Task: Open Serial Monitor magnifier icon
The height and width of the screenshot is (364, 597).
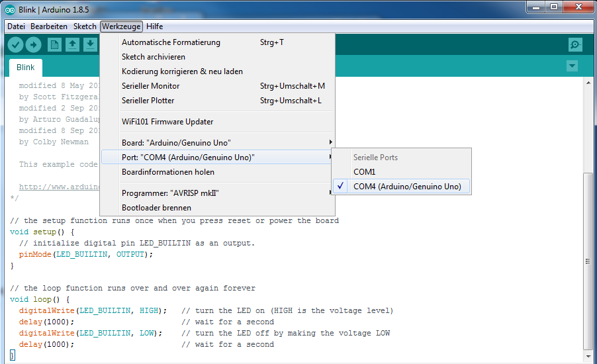Action: (575, 45)
